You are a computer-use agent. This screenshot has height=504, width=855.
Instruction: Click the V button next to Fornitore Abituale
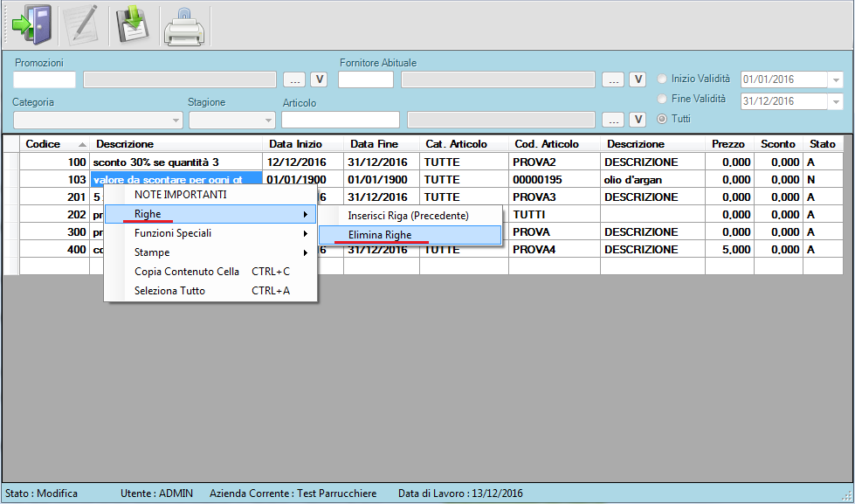638,79
